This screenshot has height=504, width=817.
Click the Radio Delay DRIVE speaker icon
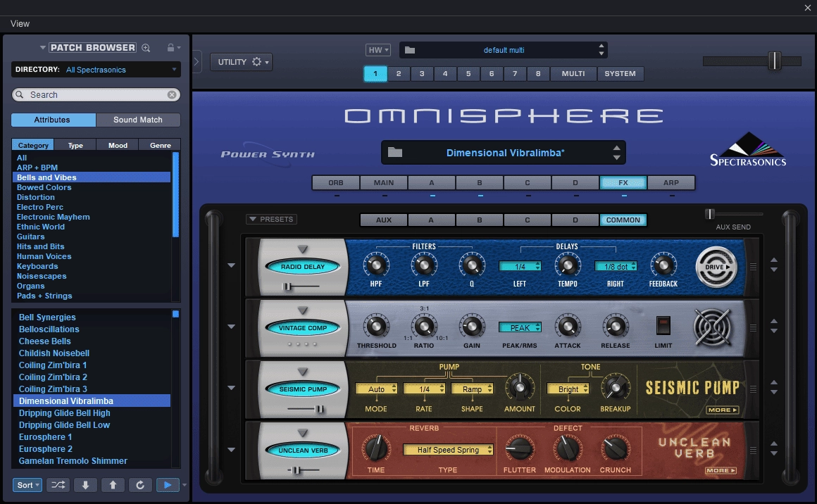(716, 267)
